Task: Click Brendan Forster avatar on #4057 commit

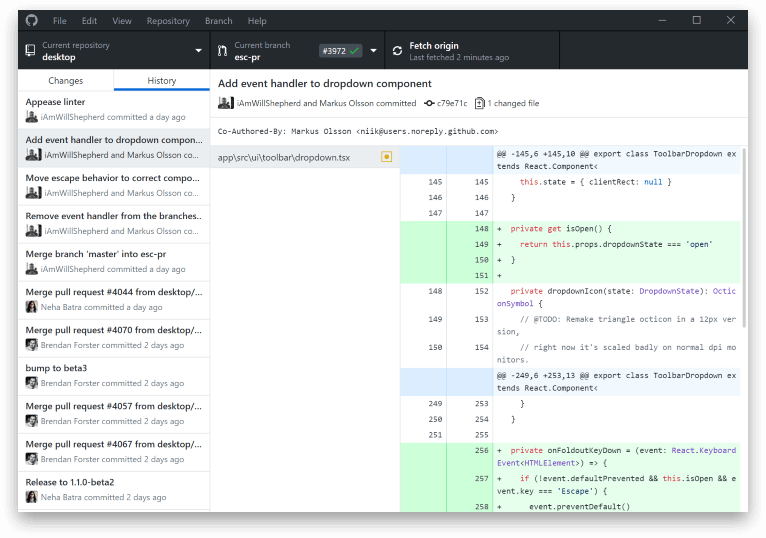Action: [32, 421]
